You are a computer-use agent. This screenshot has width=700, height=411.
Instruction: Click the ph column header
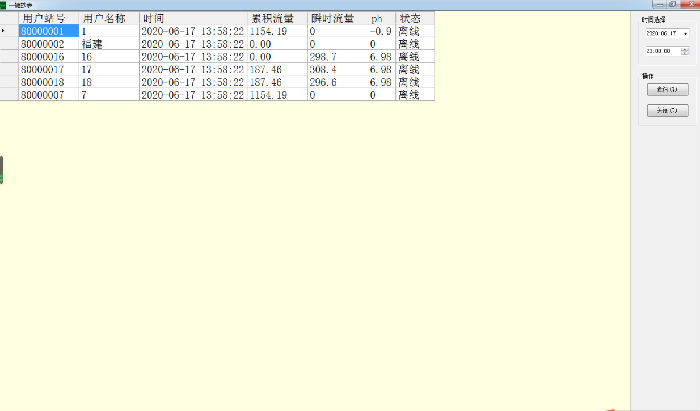coord(377,19)
